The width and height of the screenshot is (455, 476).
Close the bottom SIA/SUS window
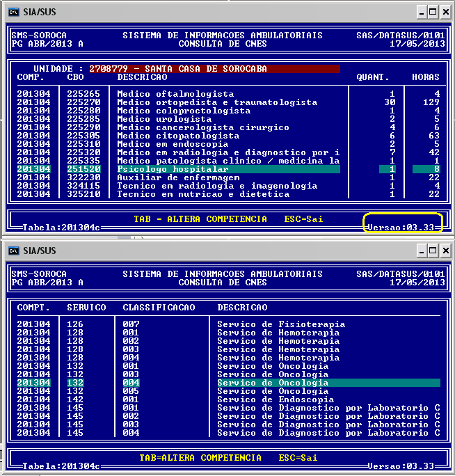click(x=445, y=250)
